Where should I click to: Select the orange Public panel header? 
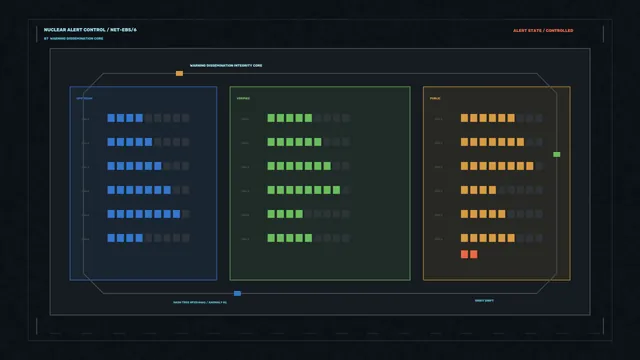435,98
